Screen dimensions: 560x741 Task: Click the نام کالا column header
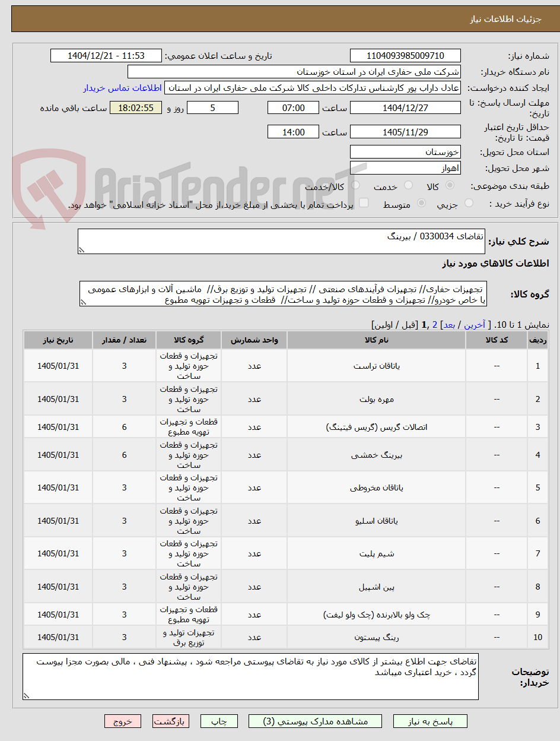(377, 340)
